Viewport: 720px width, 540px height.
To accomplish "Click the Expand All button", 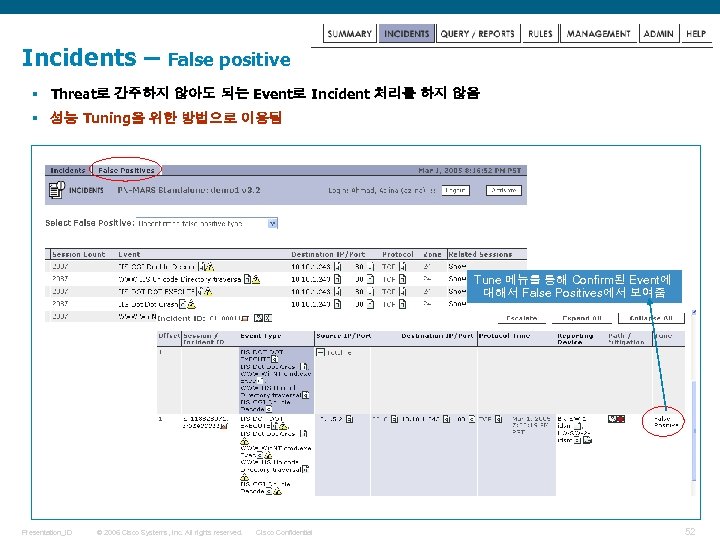I will pos(582,318).
